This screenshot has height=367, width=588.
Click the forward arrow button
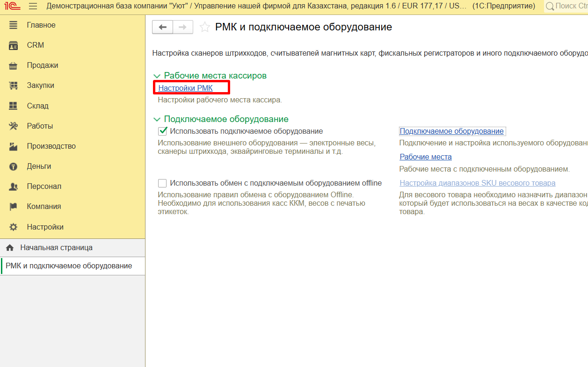pyautogui.click(x=183, y=27)
